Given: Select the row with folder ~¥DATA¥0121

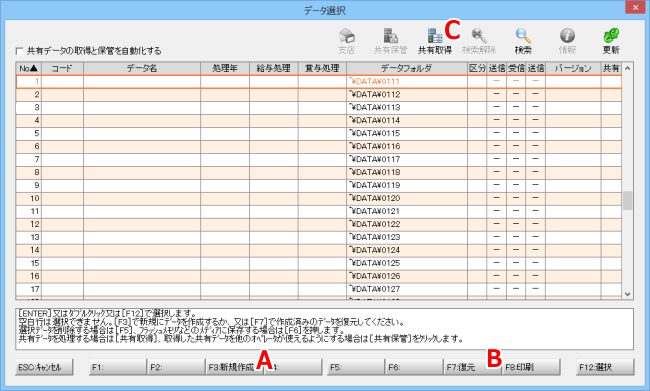Looking at the screenshot, I should [x=319, y=211].
